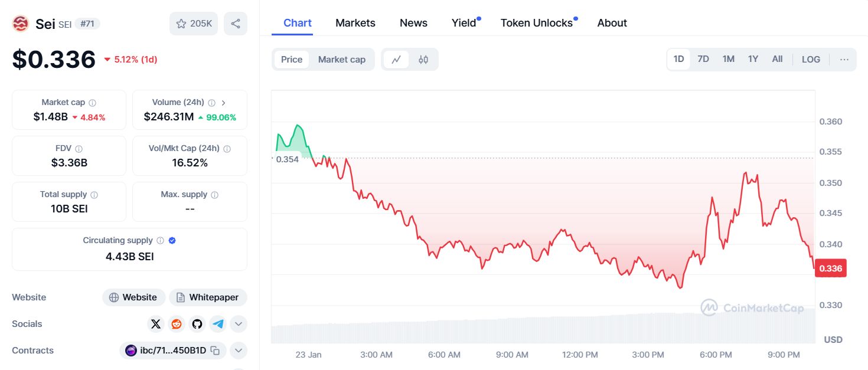Viewport: 868px width, 370px height.
Task: Click the USD currency label
Action: click(x=833, y=339)
